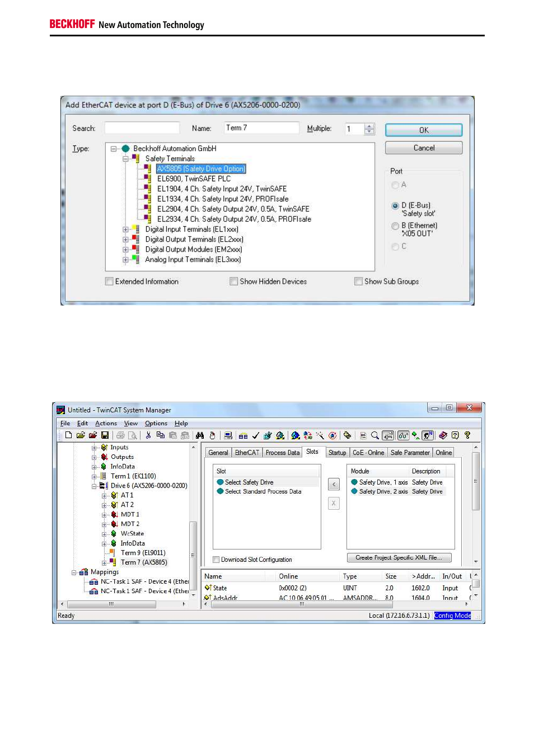Check Download Slot Configuration checkbox
The width and height of the screenshot is (534, 756).
click(x=216, y=560)
